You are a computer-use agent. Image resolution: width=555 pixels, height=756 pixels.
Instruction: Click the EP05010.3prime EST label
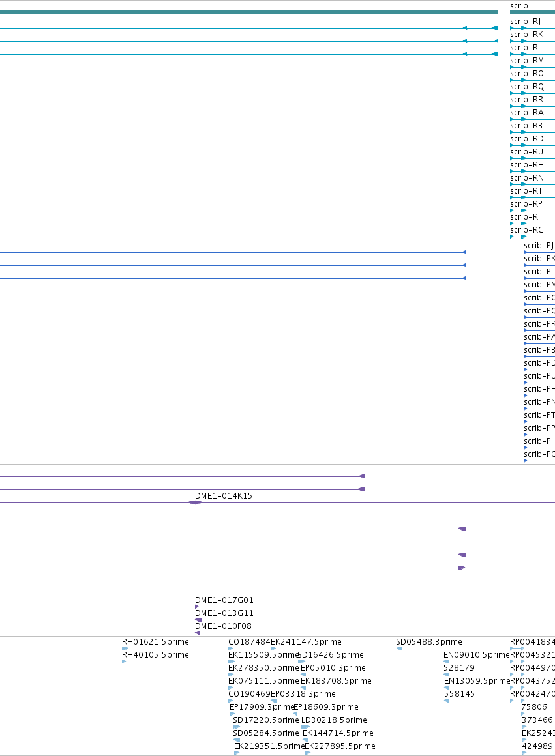(333, 668)
